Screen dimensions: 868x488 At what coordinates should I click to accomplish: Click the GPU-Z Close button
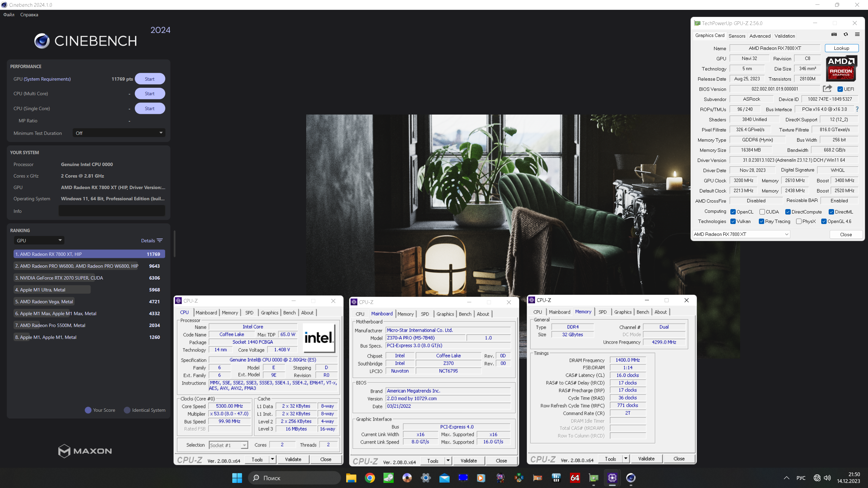[x=846, y=235]
